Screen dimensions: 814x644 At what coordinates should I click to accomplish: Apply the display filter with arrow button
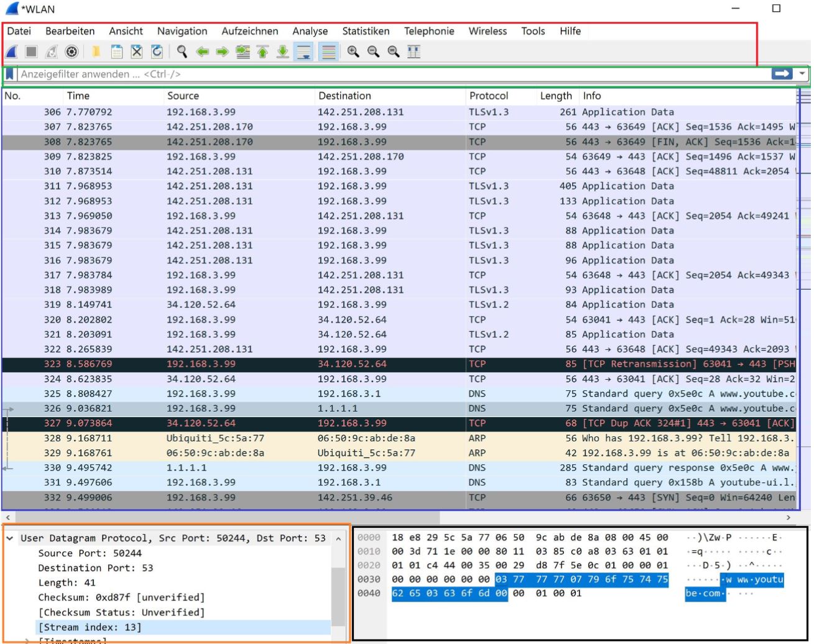[x=782, y=74]
